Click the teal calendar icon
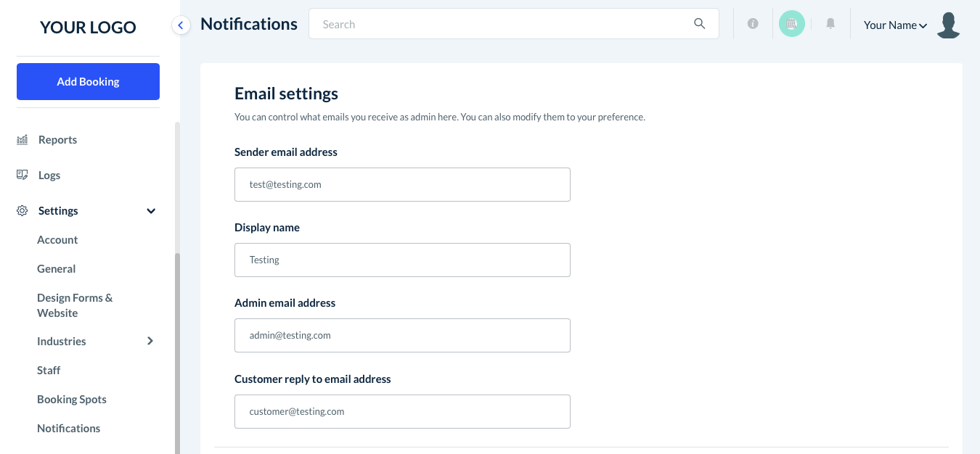 (x=791, y=24)
